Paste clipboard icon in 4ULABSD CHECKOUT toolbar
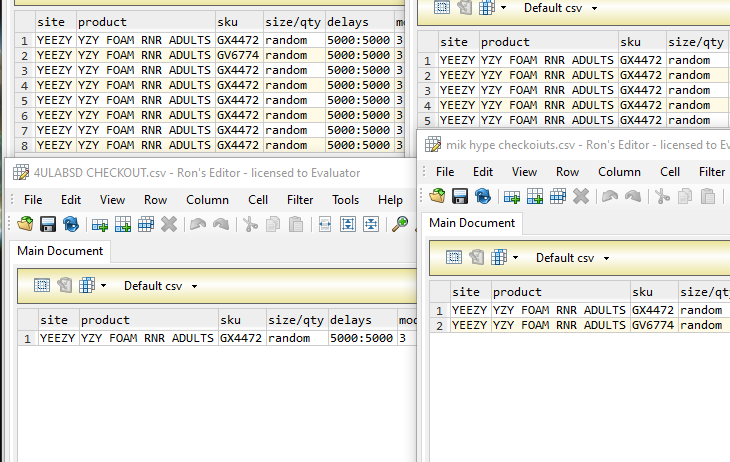Screen dimensions: 730x462 click(x=296, y=224)
